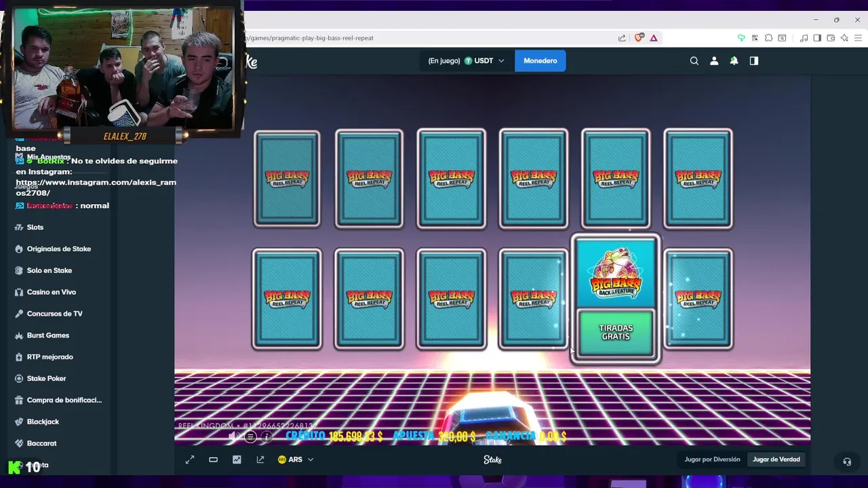Open Originales de Stake category
This screenshot has height=488, width=868.
coord(58,249)
